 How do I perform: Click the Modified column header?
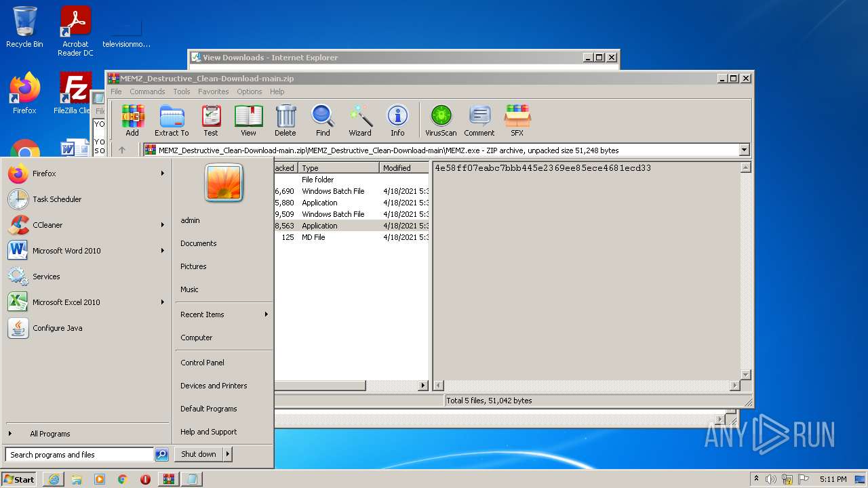pyautogui.click(x=404, y=168)
